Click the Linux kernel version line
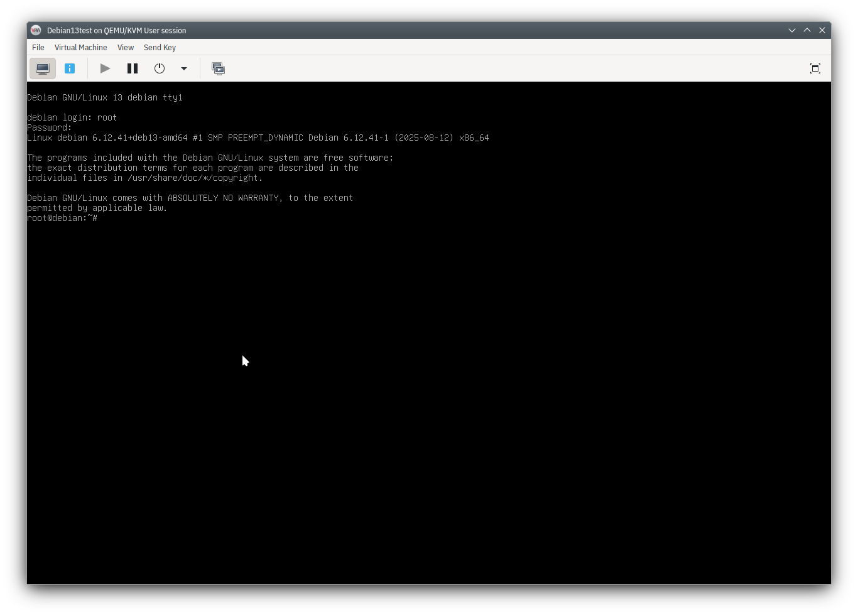The image size is (858, 616). 258,138
